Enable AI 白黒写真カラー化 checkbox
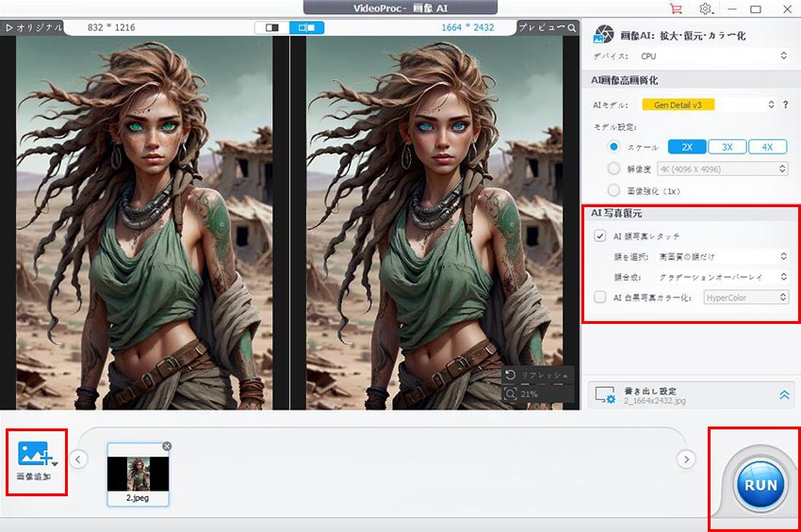 [x=600, y=298]
